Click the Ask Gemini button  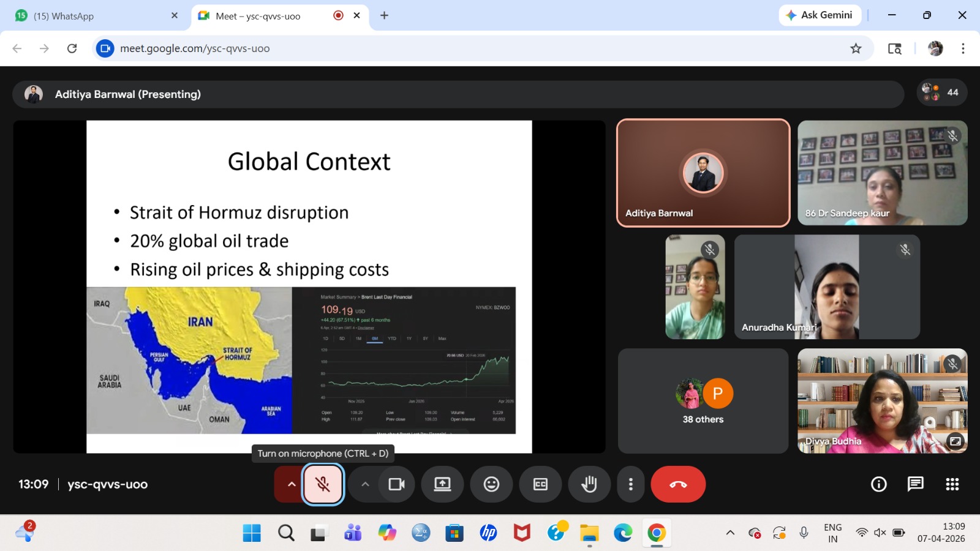820,15
